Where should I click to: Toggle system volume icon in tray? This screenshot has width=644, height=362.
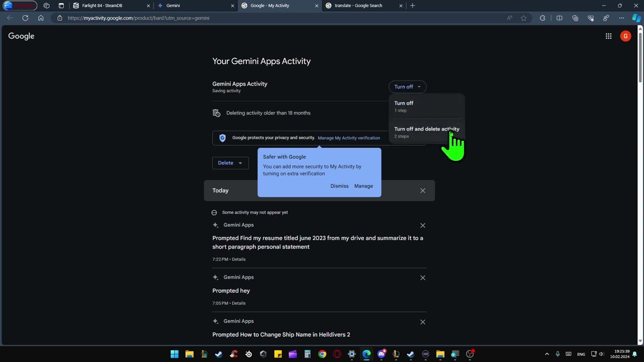601,354
